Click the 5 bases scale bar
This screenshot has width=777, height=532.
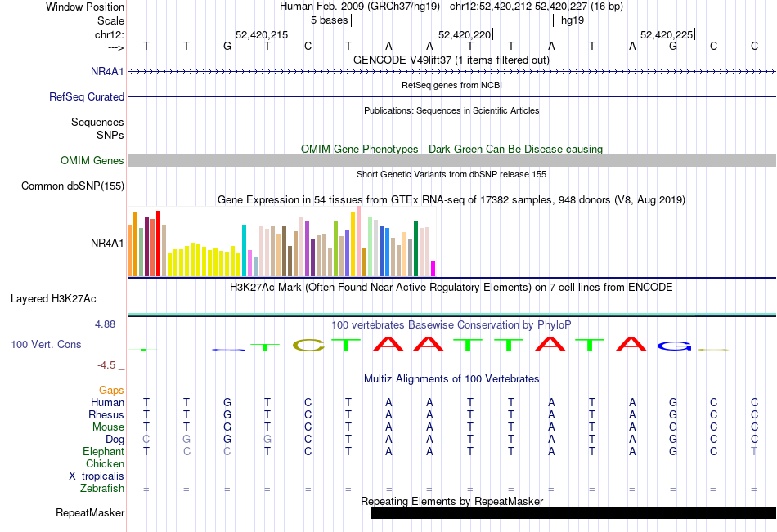point(452,20)
